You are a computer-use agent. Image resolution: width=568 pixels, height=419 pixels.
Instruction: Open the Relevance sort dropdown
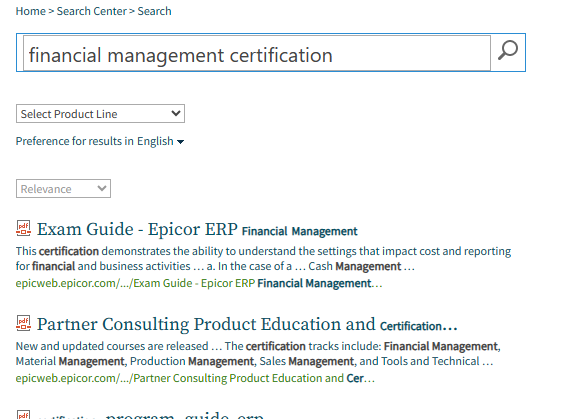pyautogui.click(x=63, y=189)
